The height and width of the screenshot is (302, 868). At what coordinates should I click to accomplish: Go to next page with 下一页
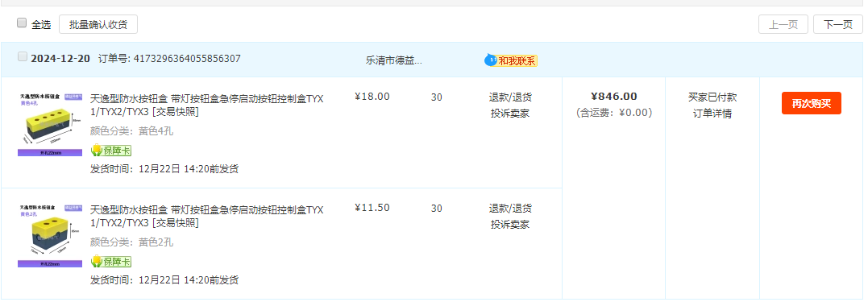[x=837, y=24]
